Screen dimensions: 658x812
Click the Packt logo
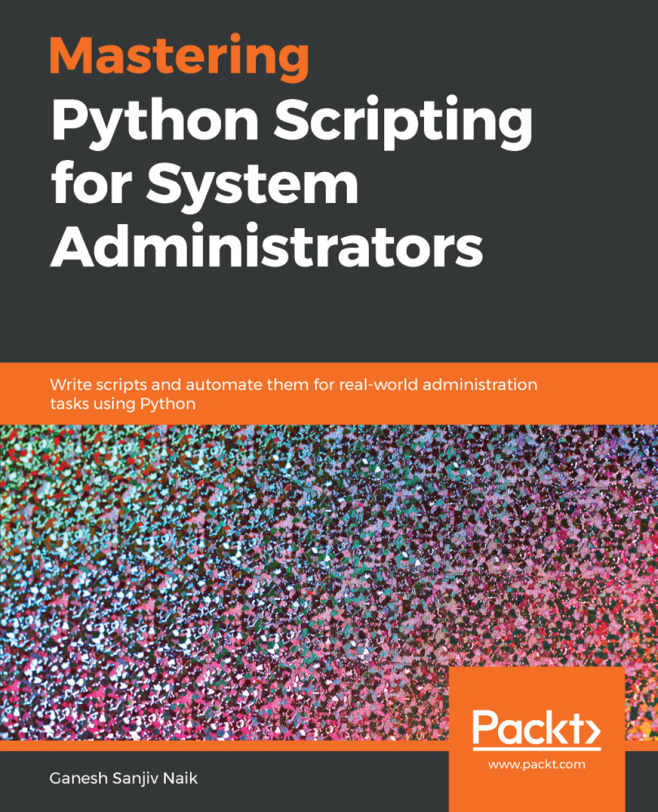[537, 729]
